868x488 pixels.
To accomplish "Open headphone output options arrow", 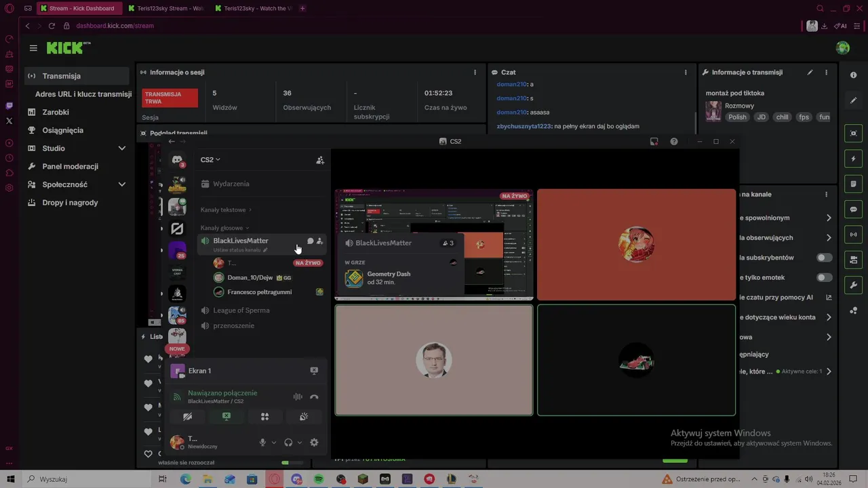I will tap(300, 443).
